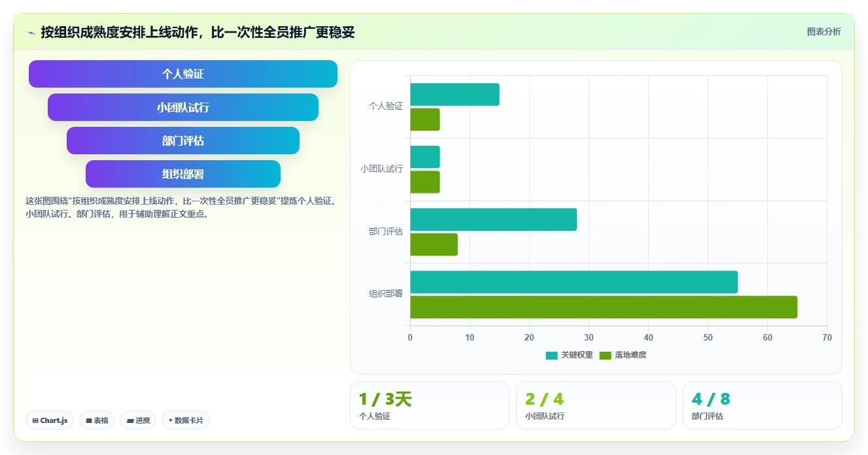
Task: Click the green 落地难度 bar for 个人验证
Action: tap(425, 120)
